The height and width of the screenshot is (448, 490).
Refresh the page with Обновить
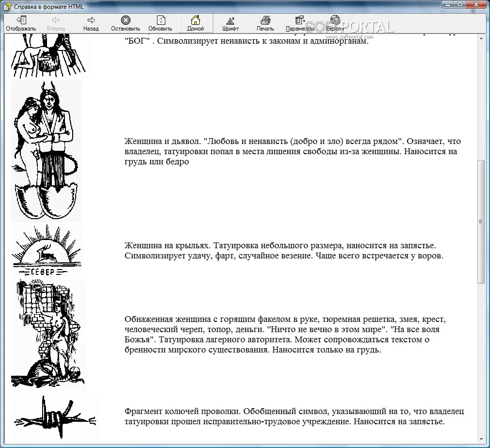[x=160, y=23]
